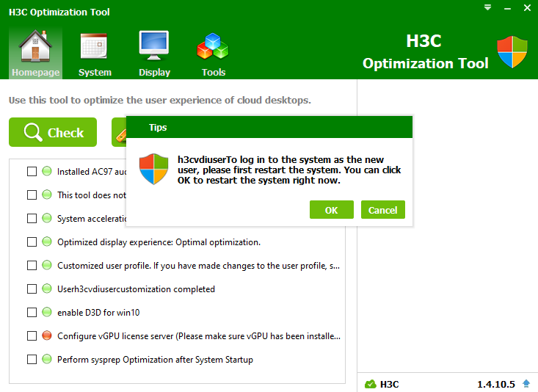Open the Tools tab
The height and width of the screenshot is (392, 538).
[213, 54]
